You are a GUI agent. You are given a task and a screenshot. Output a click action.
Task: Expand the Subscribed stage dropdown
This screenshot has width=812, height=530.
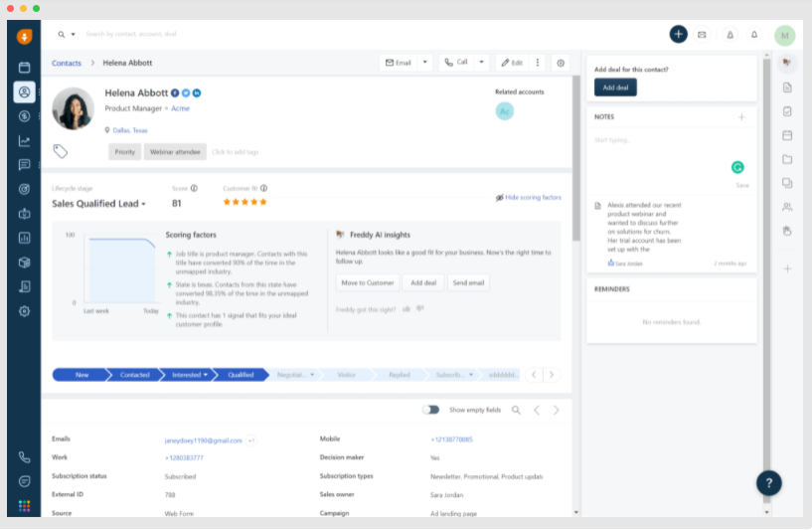[471, 375]
